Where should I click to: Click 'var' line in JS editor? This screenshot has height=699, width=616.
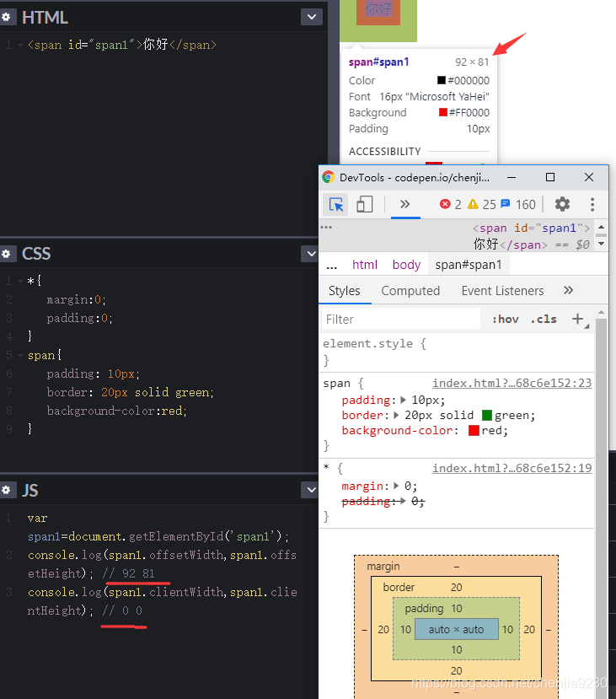tap(37, 518)
